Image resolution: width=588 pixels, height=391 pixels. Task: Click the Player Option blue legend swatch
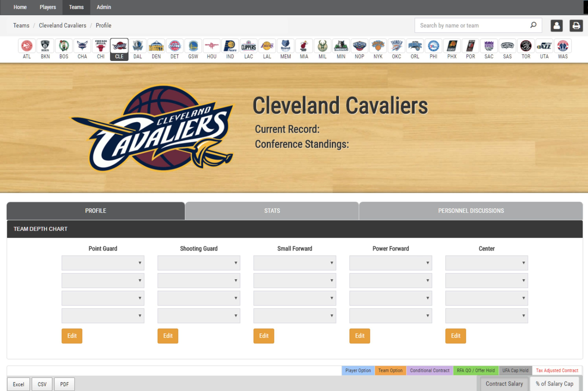[358, 370]
